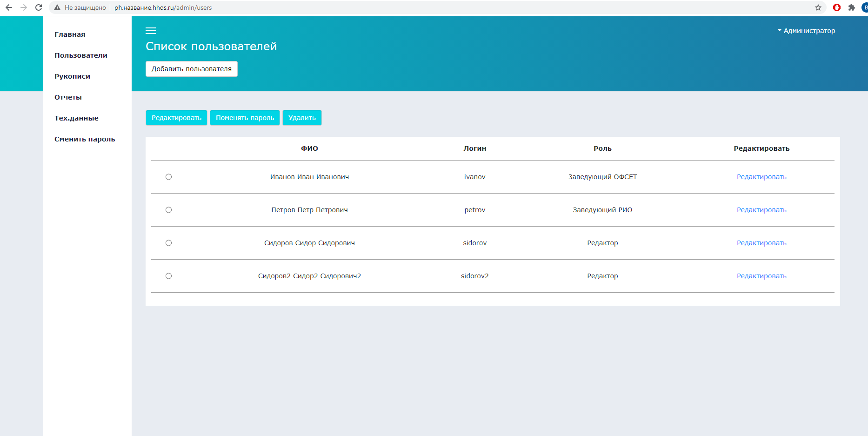The height and width of the screenshot is (436, 868).
Task: Click the cyan Редактировать button above table
Action: [176, 118]
